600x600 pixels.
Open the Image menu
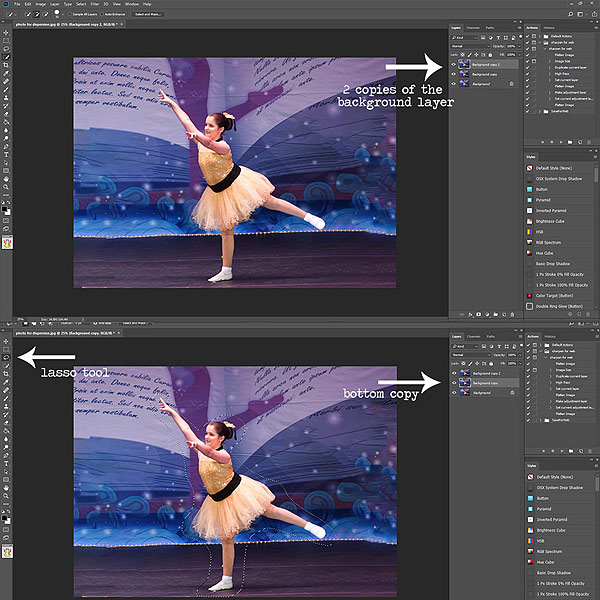point(40,4)
